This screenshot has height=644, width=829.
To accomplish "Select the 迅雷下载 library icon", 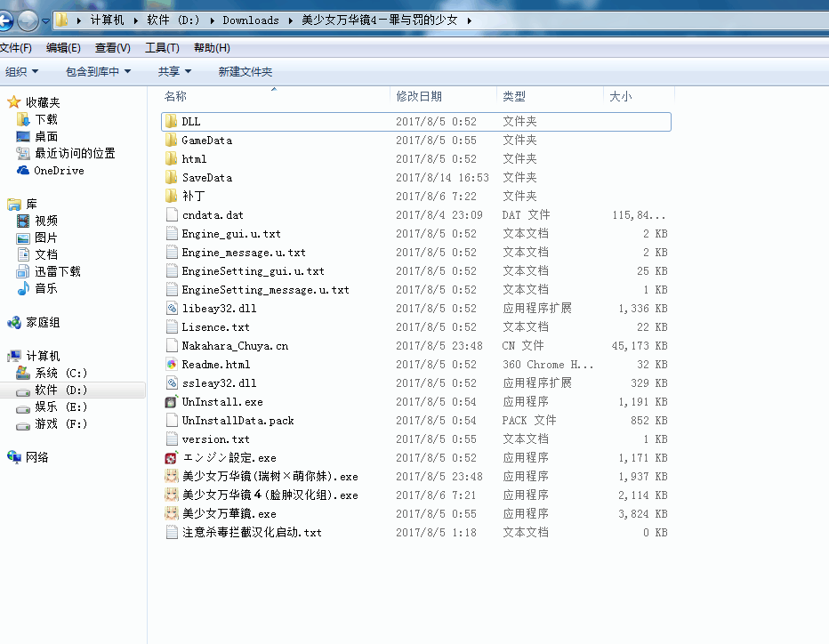I will tap(23, 272).
